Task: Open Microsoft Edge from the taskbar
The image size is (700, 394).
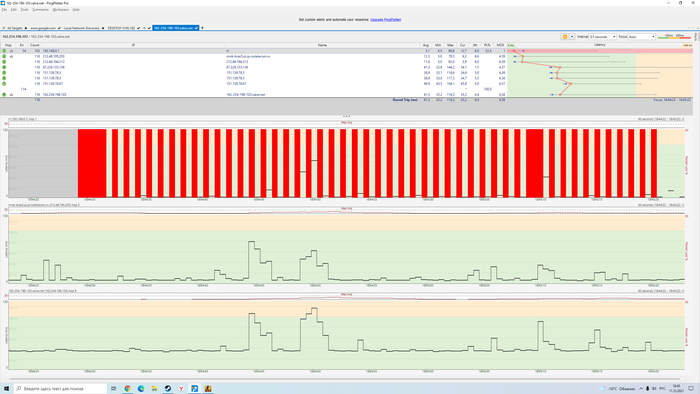Action: [141, 388]
